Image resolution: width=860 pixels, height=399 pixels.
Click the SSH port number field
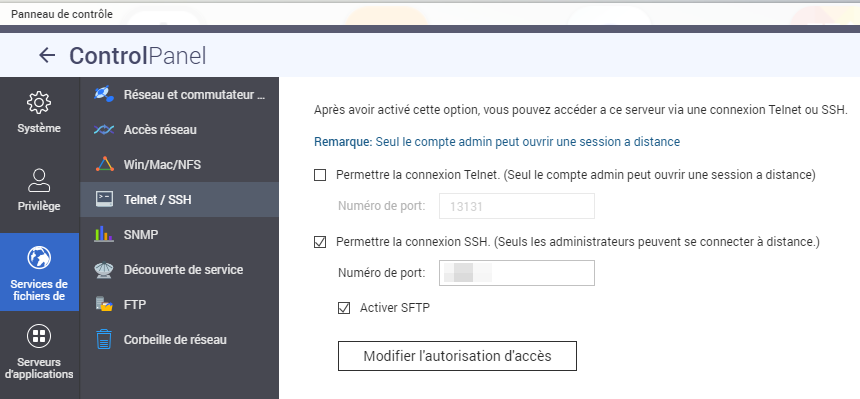517,273
